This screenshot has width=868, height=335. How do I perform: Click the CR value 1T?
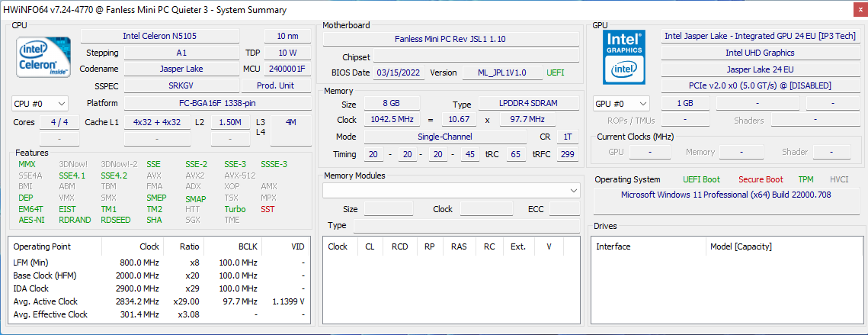point(568,137)
